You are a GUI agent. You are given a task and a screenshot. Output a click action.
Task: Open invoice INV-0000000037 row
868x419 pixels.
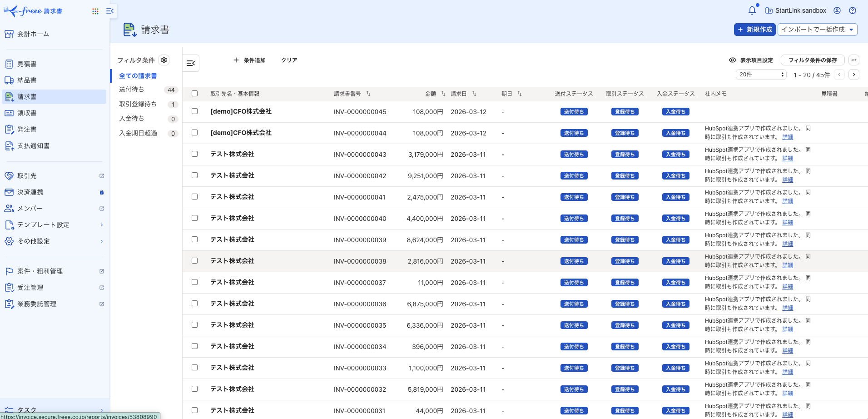click(525, 283)
